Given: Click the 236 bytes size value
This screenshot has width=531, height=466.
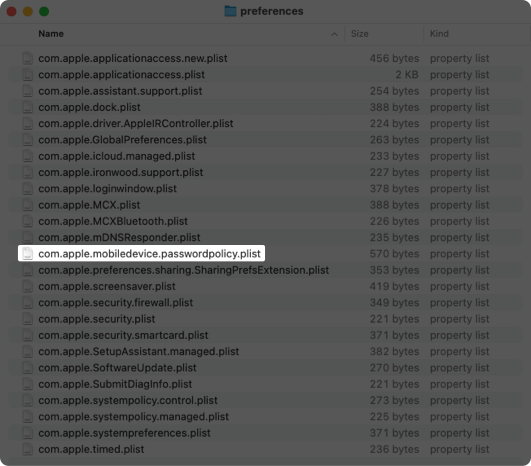Looking at the screenshot, I should click(x=394, y=449).
